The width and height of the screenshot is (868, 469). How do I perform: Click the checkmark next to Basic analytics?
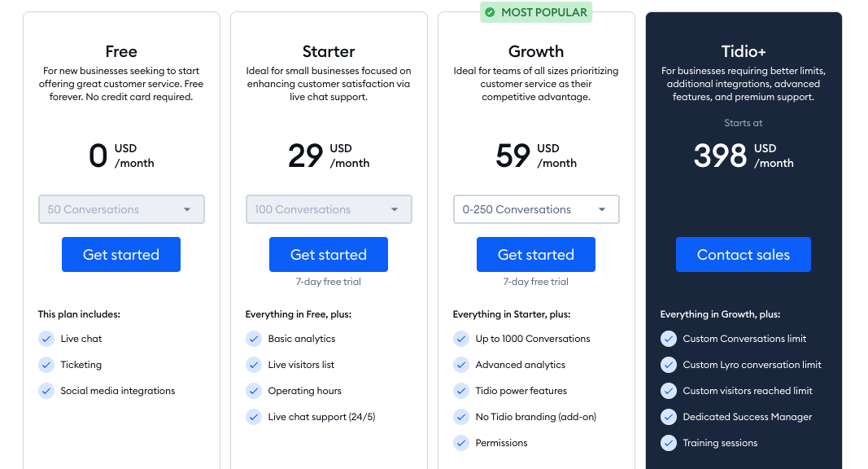pos(254,339)
